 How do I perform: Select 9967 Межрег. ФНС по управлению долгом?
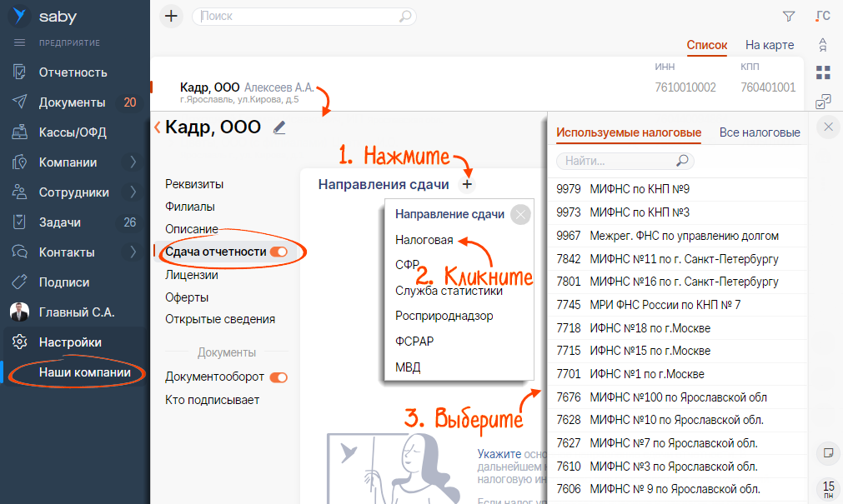point(677,236)
